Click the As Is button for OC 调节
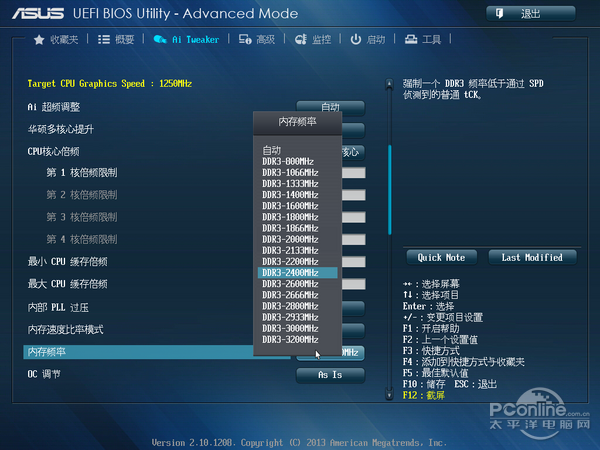The width and height of the screenshot is (600, 450). (330, 375)
